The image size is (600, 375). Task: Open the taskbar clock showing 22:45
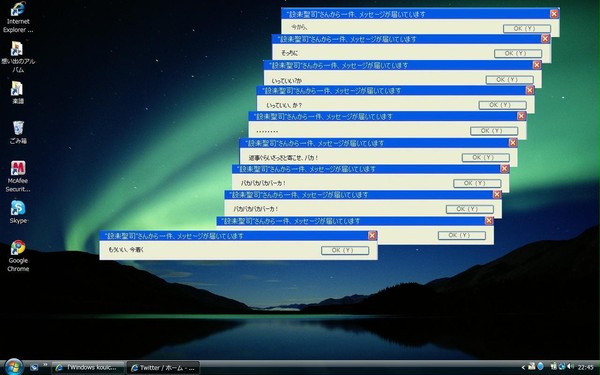[585, 367]
